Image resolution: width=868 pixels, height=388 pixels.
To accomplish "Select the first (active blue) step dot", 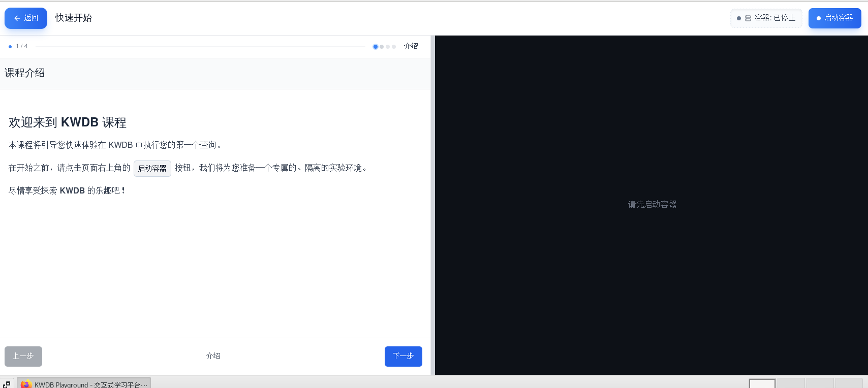I will pyautogui.click(x=376, y=47).
